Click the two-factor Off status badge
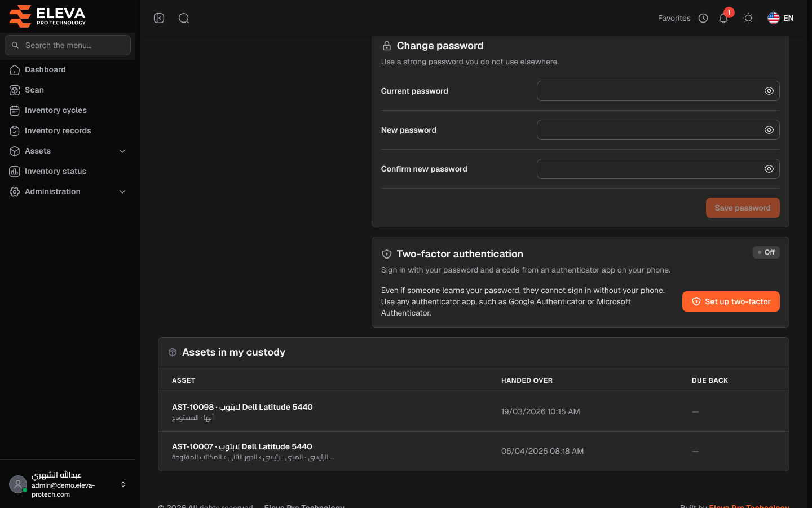This screenshot has height=508, width=812. (x=766, y=252)
